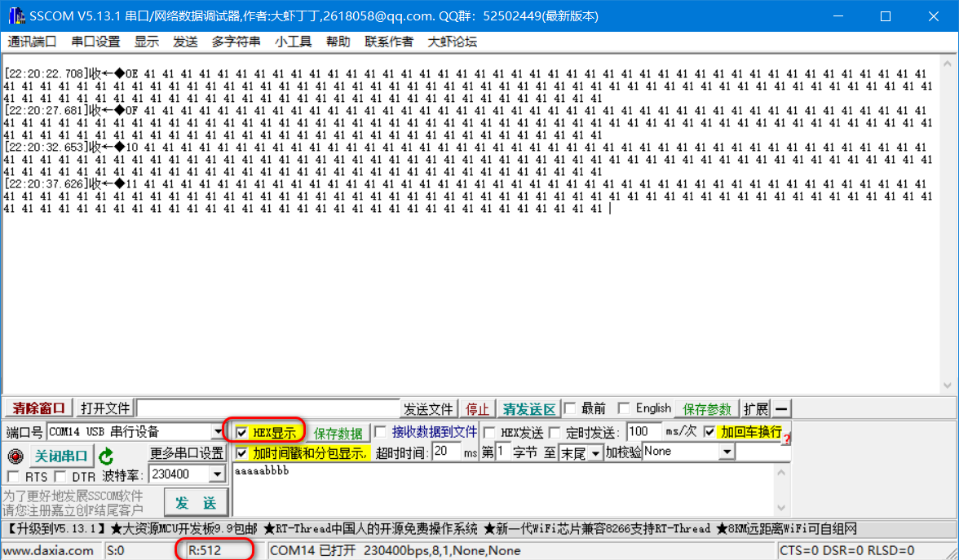The height and width of the screenshot is (560, 959).
Task: Open the COM14 port selection dropdown
Action: click(x=216, y=430)
